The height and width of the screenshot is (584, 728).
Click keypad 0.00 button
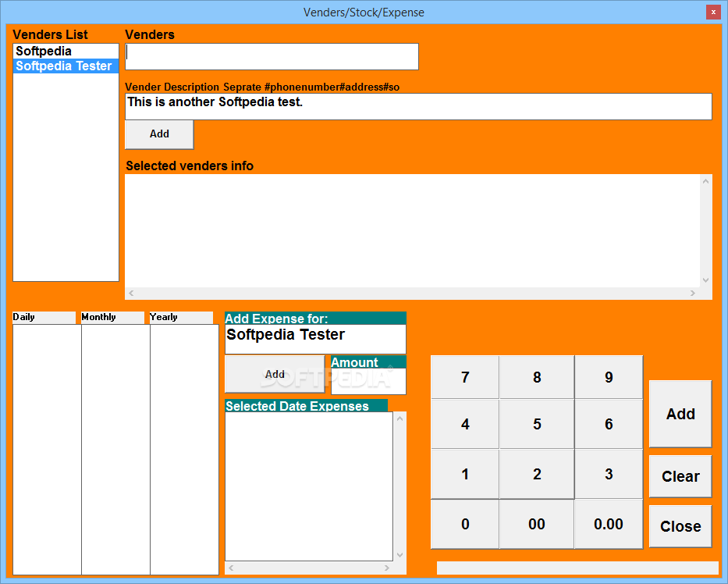click(609, 525)
